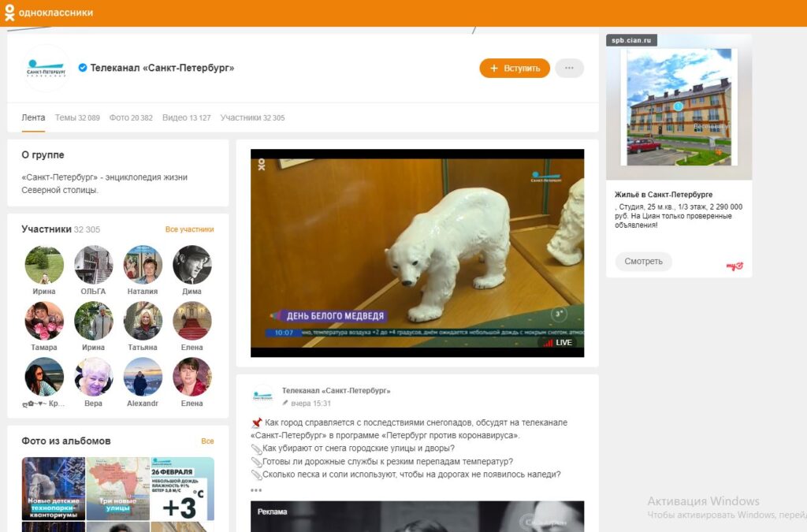This screenshot has width=807, height=532.
Task: Click the LIVE indicator on the video
Action: [x=558, y=343]
